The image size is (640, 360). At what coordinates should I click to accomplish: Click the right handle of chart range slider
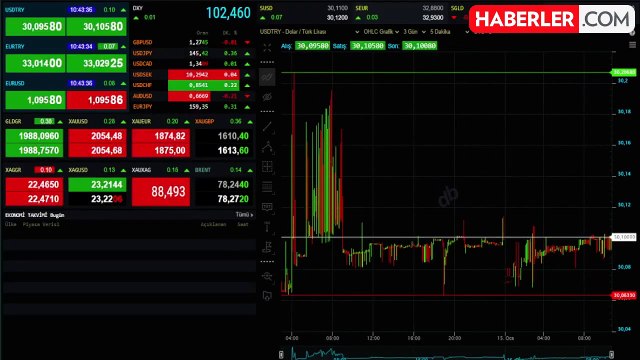[611, 354]
